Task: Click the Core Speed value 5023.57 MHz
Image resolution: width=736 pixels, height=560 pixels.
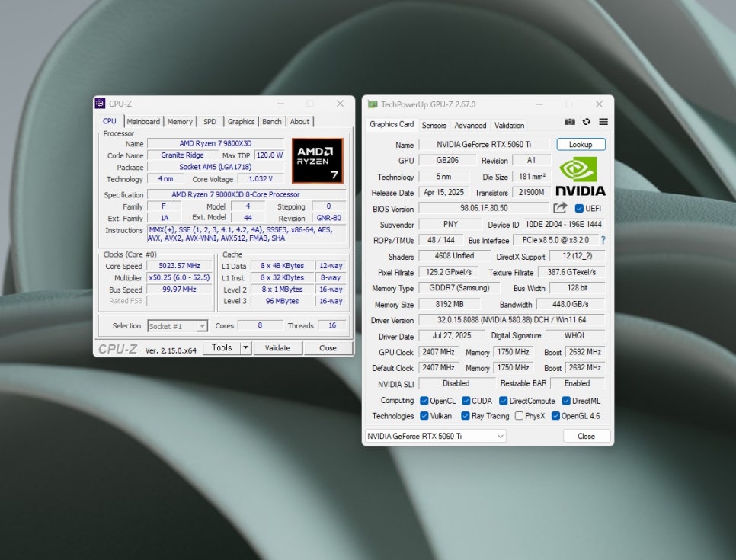Action: tap(179, 266)
